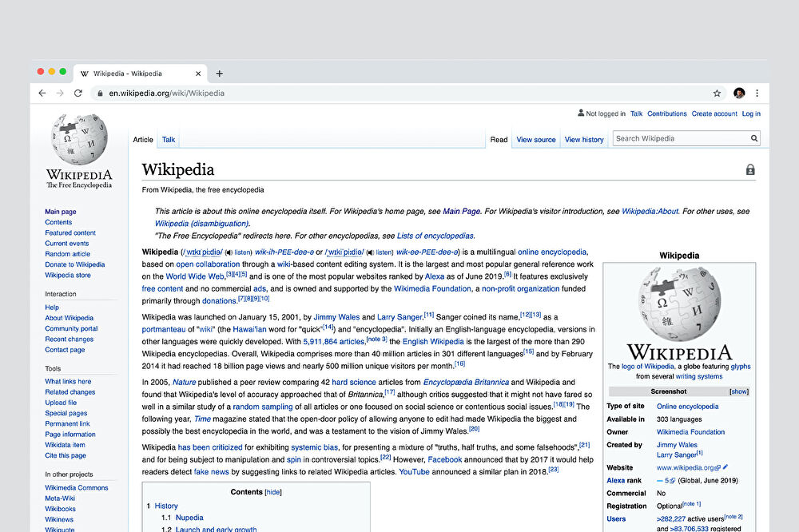Click the pencil edit icon beside website
799x532 pixels.
click(725, 466)
